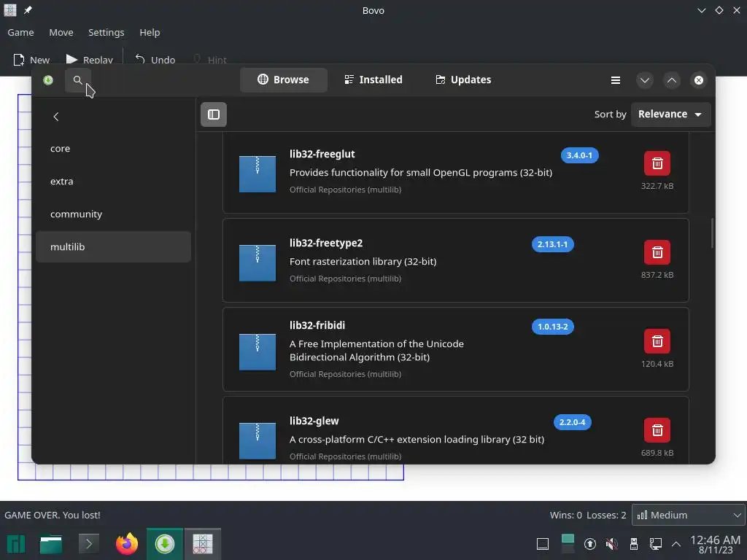Click the lib32-glew package icon

tap(258, 441)
